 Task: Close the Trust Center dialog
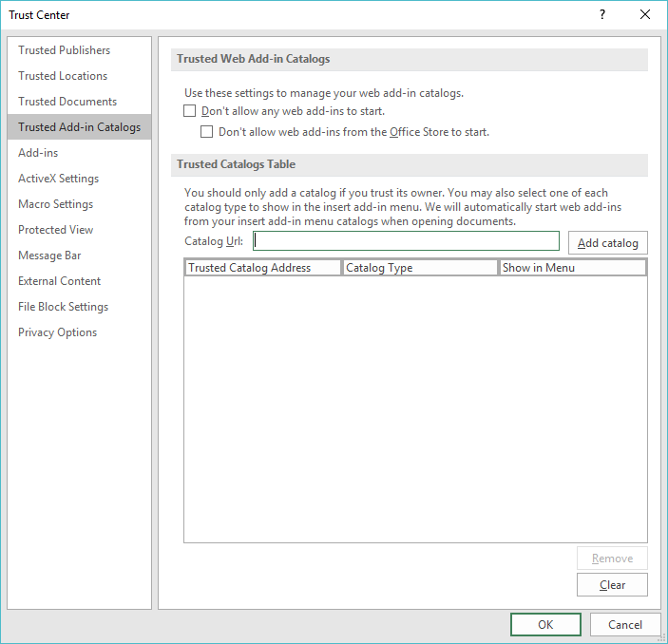point(645,14)
